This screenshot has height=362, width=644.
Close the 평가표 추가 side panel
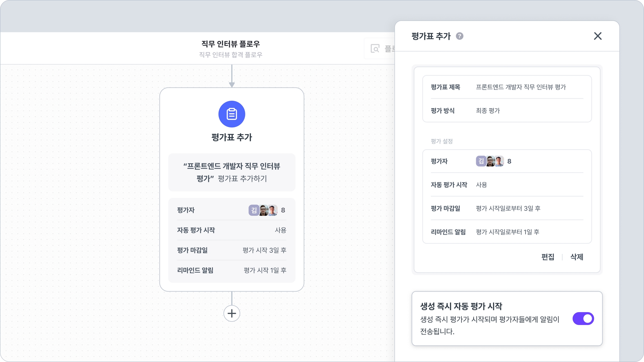(598, 36)
